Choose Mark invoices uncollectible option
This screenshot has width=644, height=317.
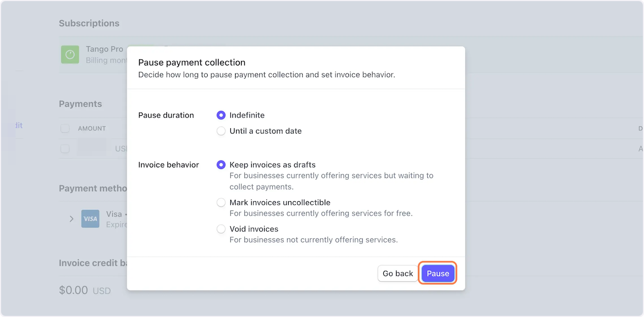click(221, 203)
